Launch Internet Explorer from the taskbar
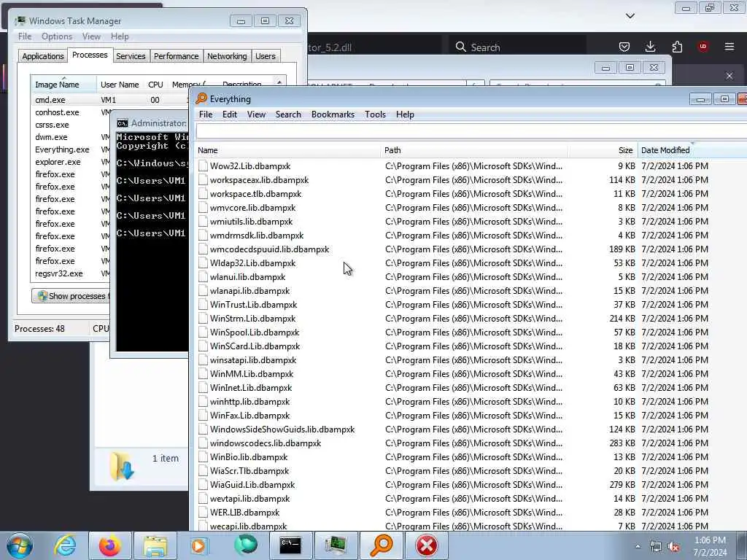This screenshot has height=560, width=747. [65, 545]
